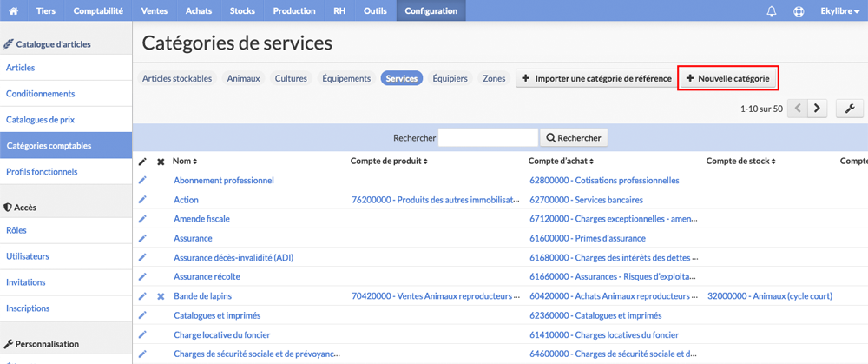Switch to Cultures filter
The image size is (868, 364).
pos(291,79)
